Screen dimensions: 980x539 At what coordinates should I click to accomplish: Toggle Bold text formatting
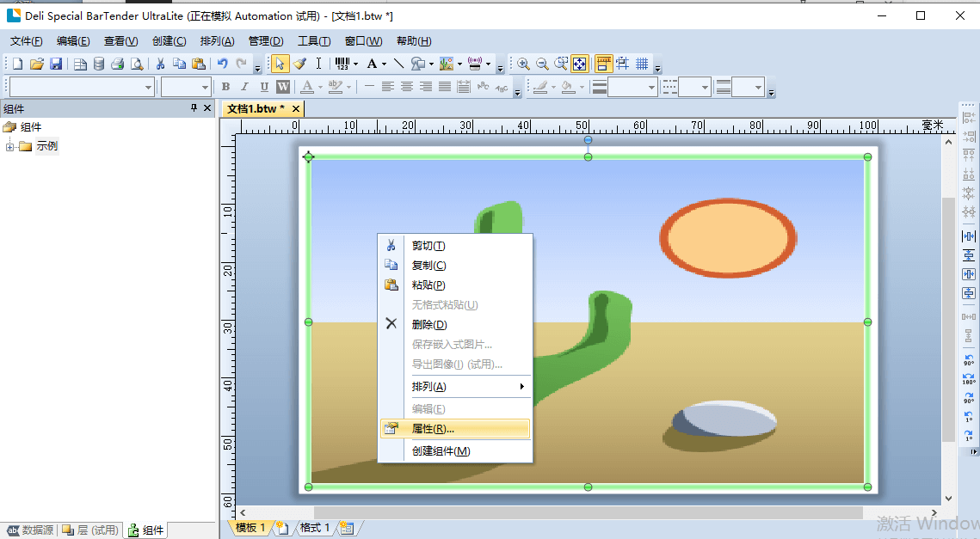tap(225, 87)
